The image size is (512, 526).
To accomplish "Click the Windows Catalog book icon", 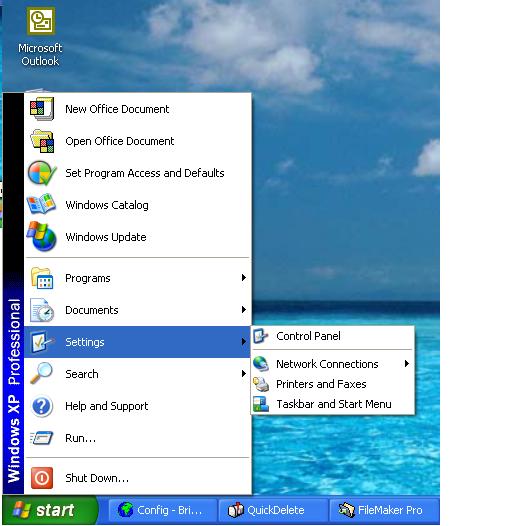I will (41, 205).
